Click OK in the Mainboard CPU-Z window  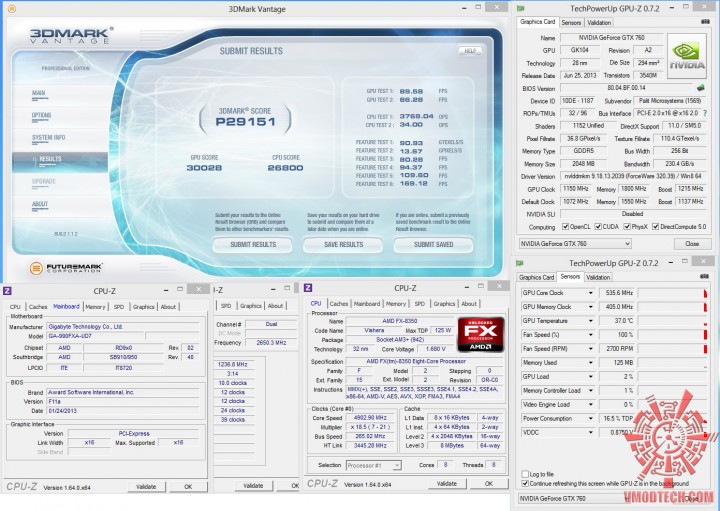click(188, 487)
